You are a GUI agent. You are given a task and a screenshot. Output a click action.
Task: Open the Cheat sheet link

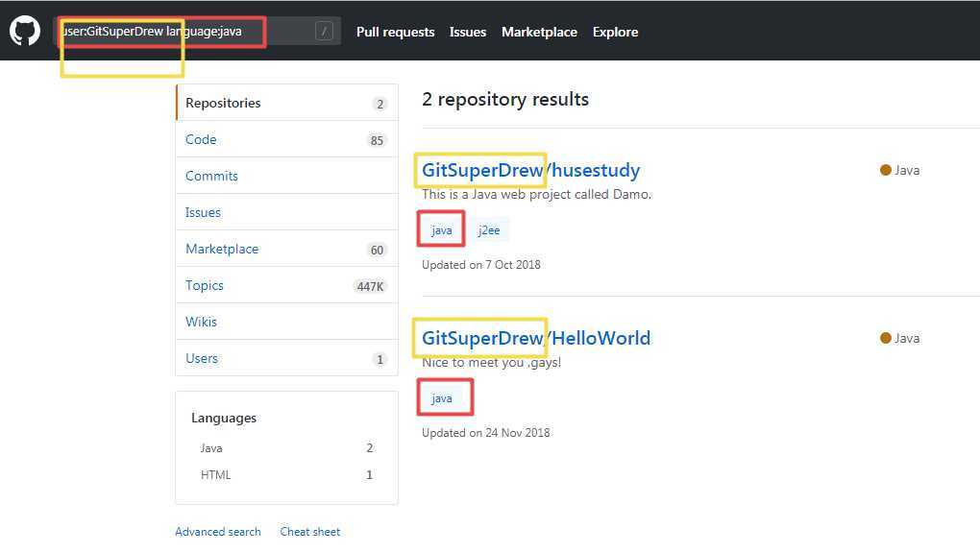pos(310,532)
